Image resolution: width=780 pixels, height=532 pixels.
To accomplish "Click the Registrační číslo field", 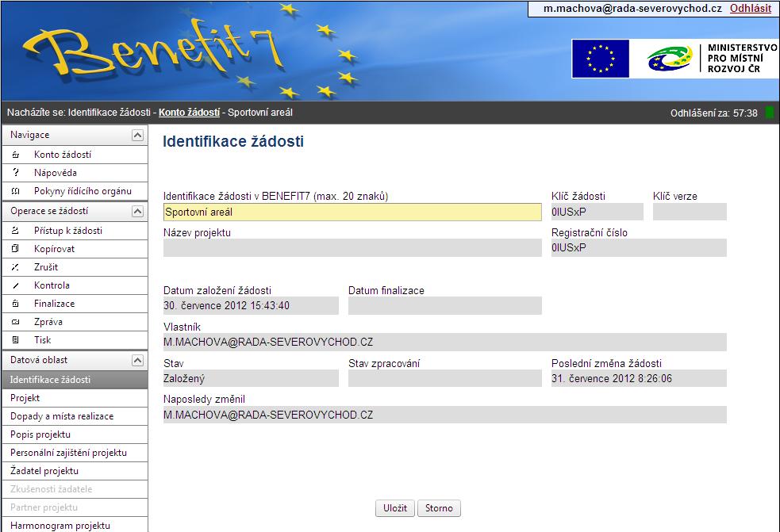I will point(639,248).
